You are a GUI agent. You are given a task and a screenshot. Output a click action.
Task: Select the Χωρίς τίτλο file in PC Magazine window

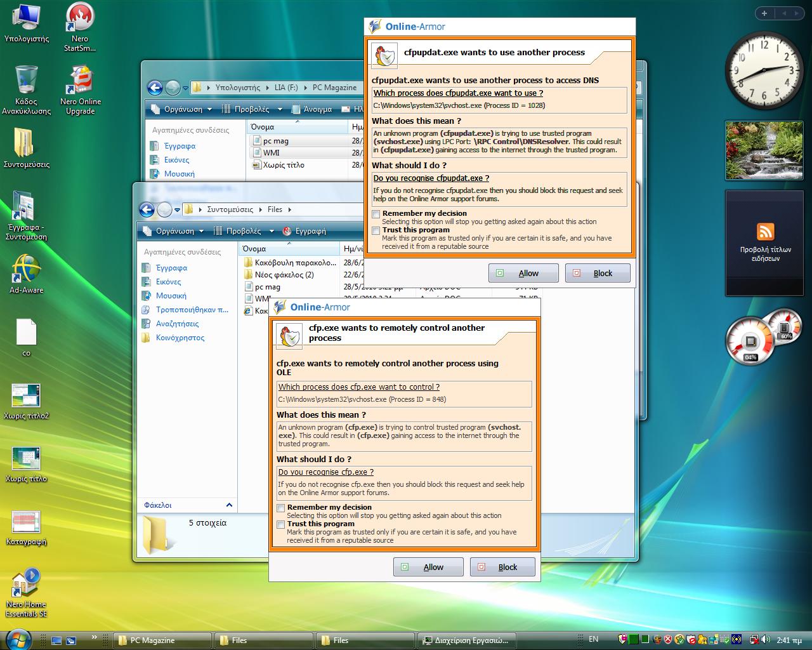pyautogui.click(x=278, y=165)
